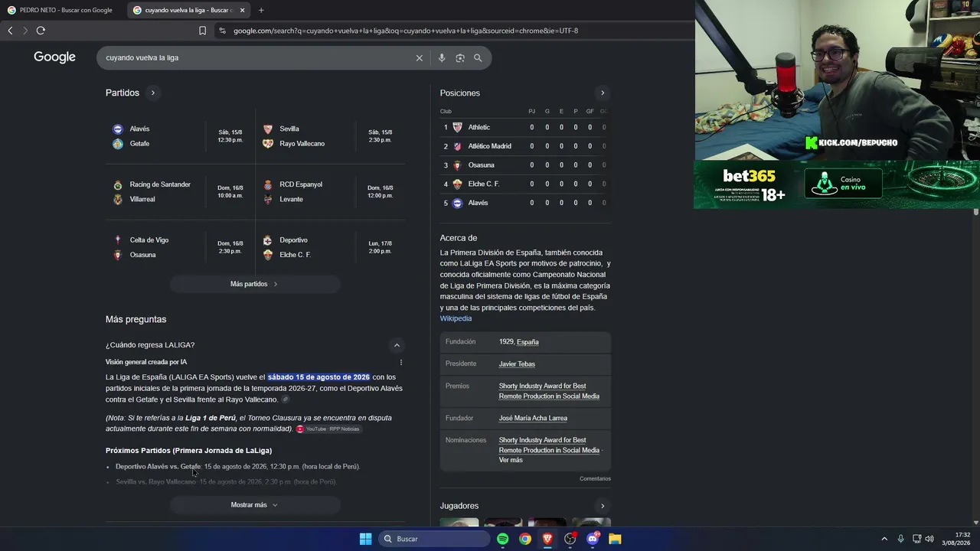Viewport: 980px width, 551px height.
Task: Open the YouTube RPP Noticias source chip
Action: 328,429
